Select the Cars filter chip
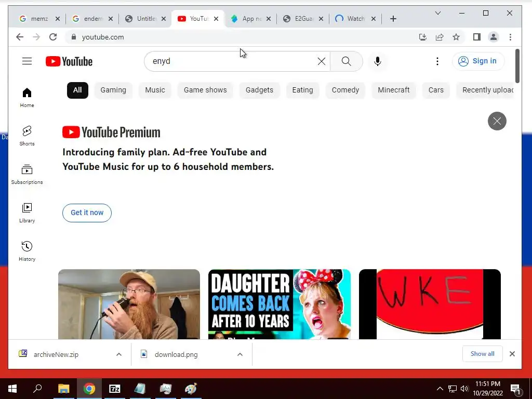 point(436,90)
